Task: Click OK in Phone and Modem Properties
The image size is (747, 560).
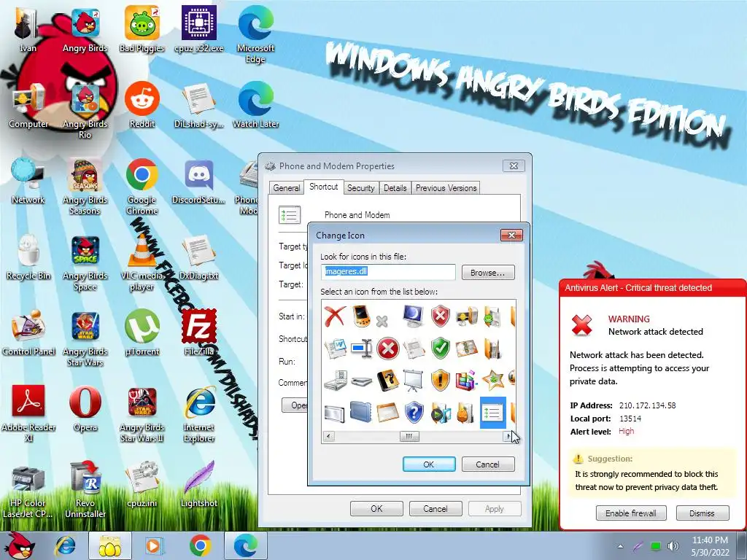Action: pos(376,508)
